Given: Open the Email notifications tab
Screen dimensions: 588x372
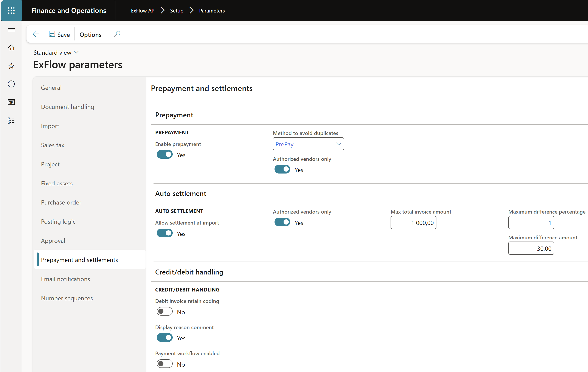Looking at the screenshot, I should [x=90, y=279].
